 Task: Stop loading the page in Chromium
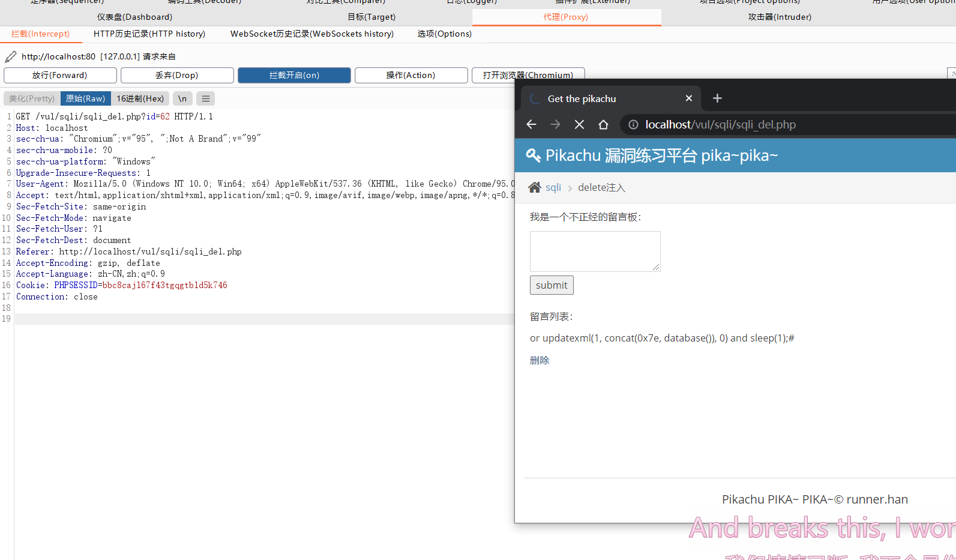(579, 124)
